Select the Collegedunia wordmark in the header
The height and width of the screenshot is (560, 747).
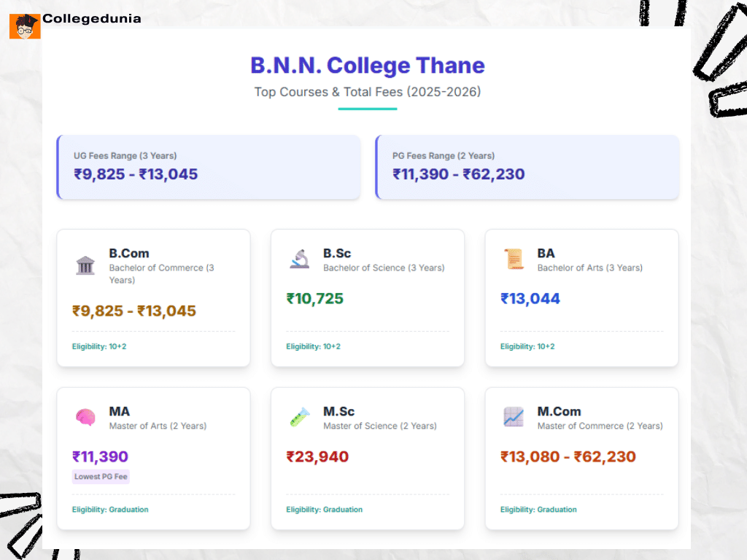click(91, 19)
